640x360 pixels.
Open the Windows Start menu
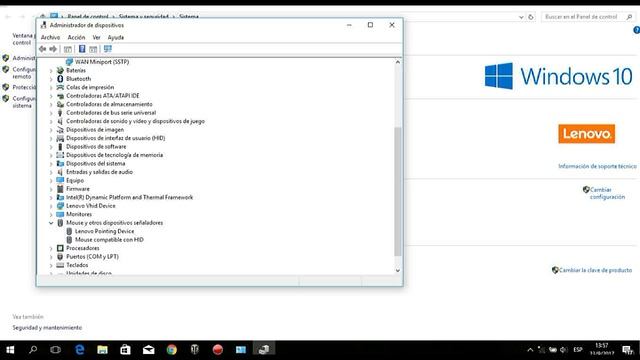click(10, 350)
